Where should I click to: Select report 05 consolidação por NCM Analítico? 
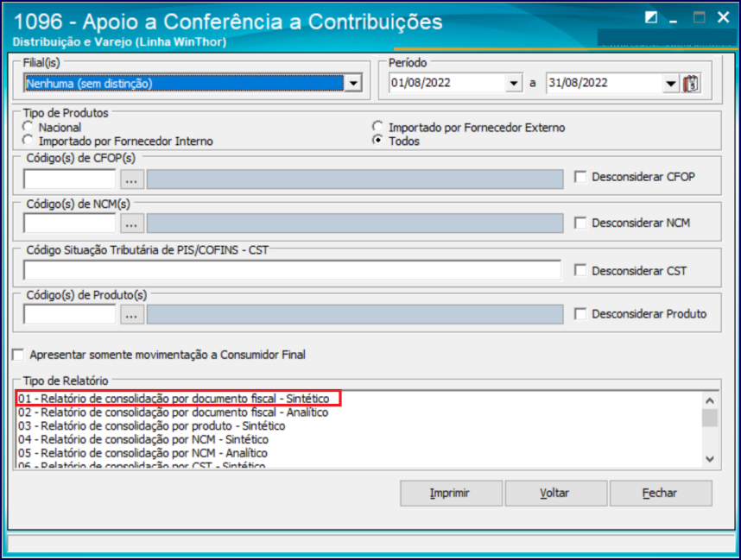click(x=142, y=453)
